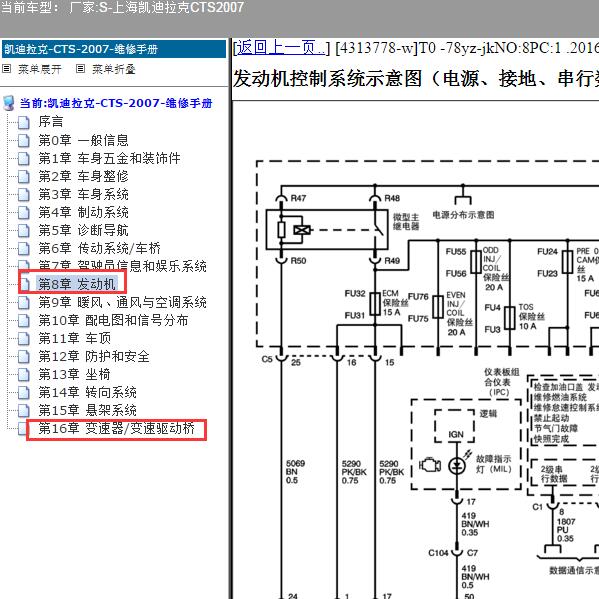Click page icon beside 第4章 制动系统
This screenshot has height=599, width=599.
coord(24,212)
